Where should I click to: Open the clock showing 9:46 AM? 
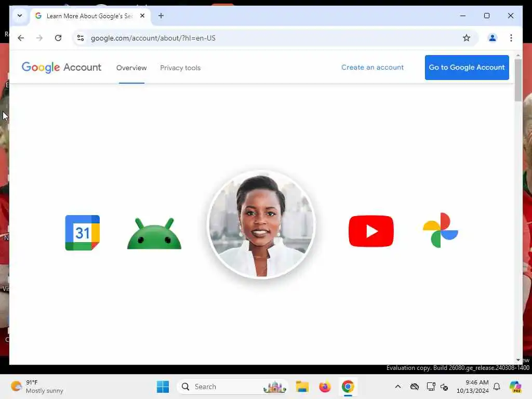473,387
